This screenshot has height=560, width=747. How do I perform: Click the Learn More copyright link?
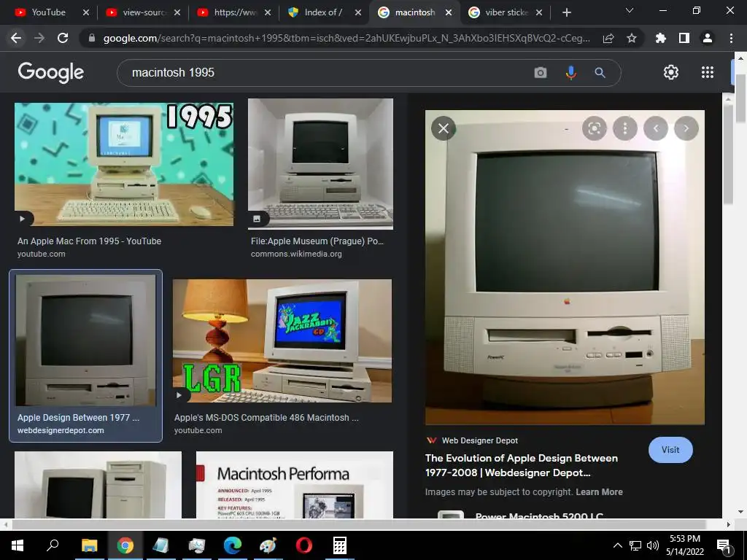click(599, 492)
